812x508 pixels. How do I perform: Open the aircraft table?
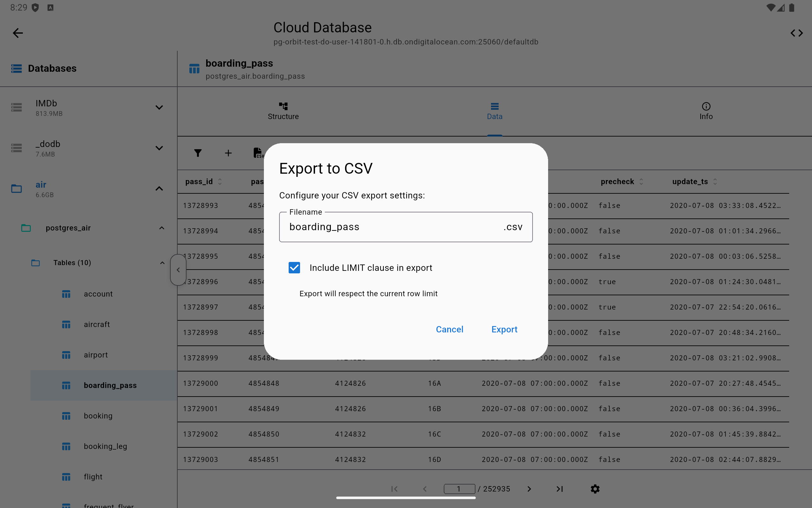(x=97, y=324)
